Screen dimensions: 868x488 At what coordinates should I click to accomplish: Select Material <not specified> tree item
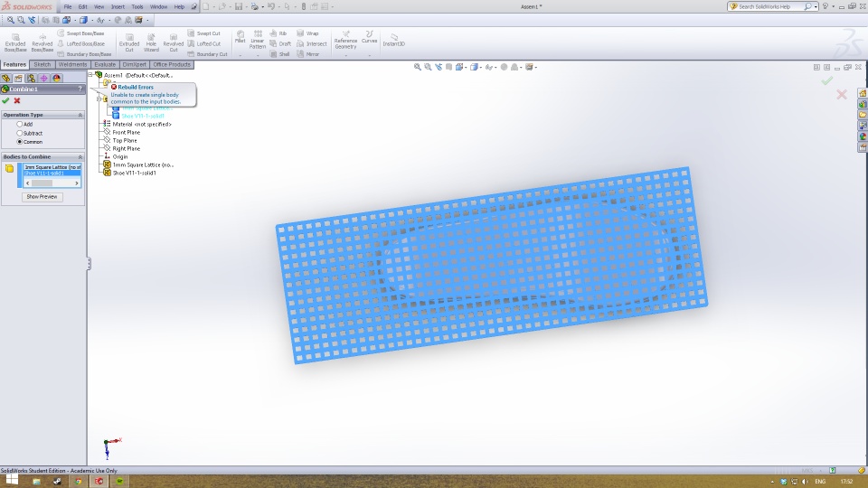pyautogui.click(x=142, y=124)
